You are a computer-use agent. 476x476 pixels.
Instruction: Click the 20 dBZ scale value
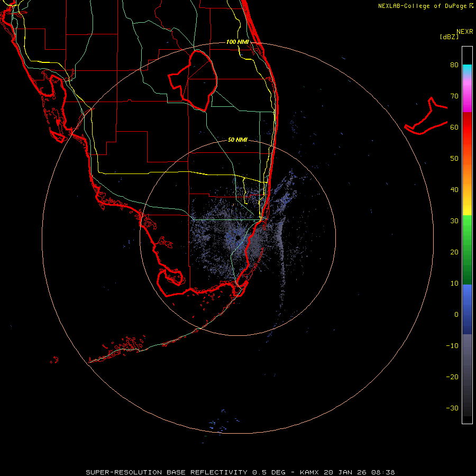point(454,252)
